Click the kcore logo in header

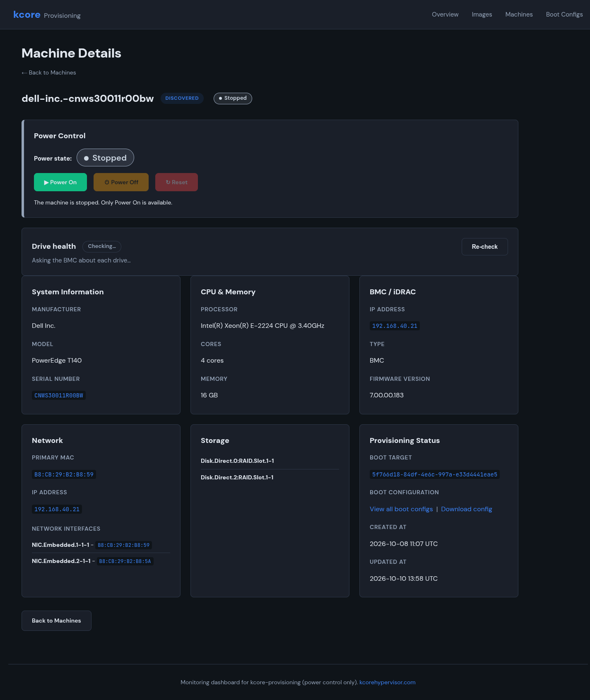pos(27,14)
